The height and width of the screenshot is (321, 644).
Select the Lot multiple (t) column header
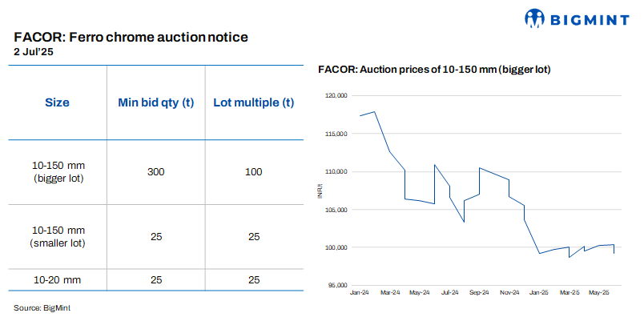254,102
